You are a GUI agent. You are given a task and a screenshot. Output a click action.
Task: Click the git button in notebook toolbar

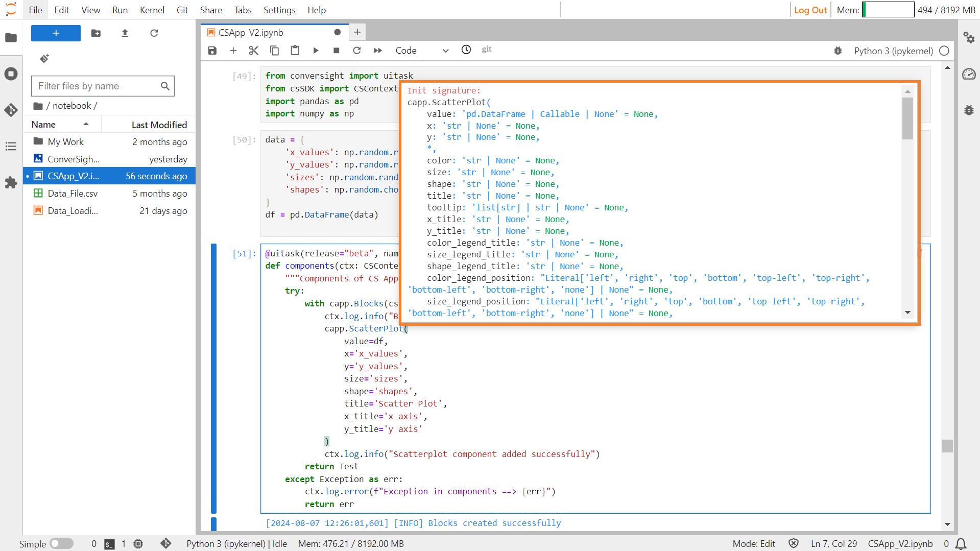pos(487,50)
